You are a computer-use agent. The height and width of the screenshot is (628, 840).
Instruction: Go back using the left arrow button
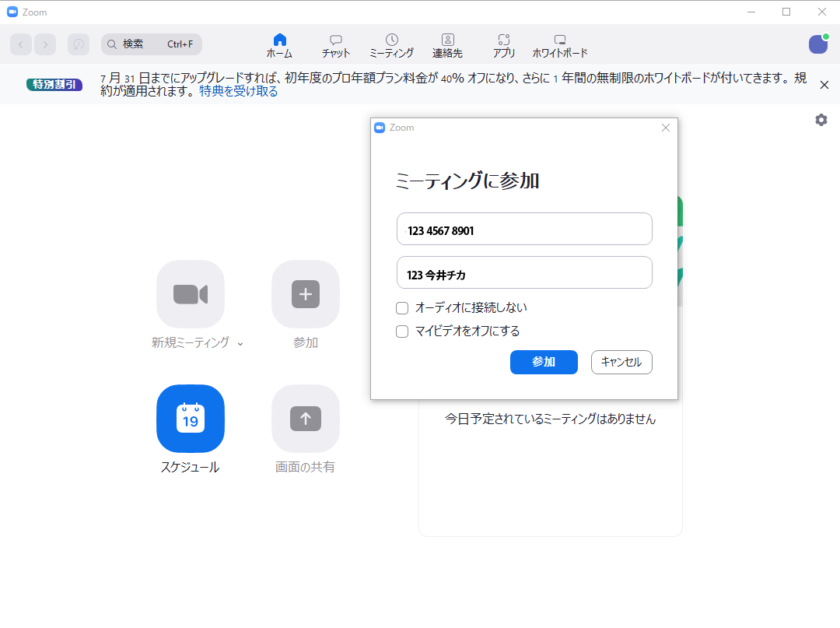pyautogui.click(x=21, y=44)
